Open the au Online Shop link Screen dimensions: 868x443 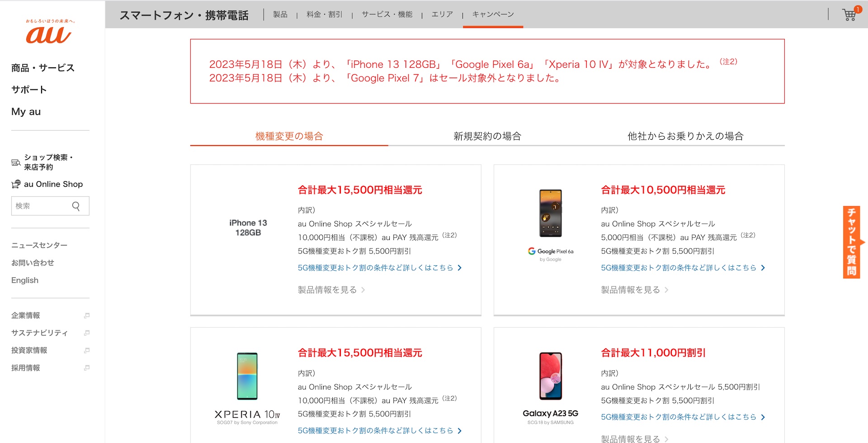[x=53, y=184]
